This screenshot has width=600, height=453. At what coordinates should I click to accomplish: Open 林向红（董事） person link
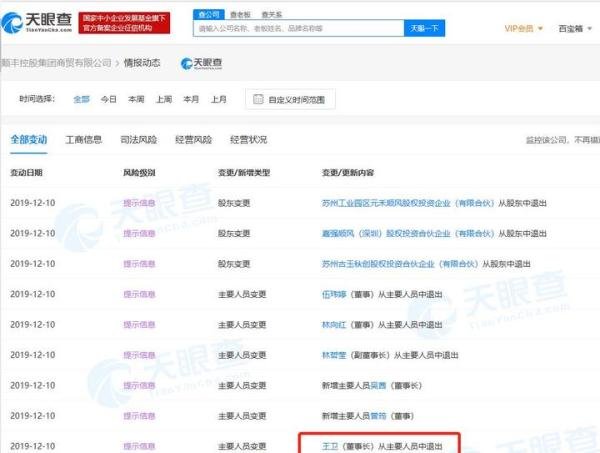(334, 325)
